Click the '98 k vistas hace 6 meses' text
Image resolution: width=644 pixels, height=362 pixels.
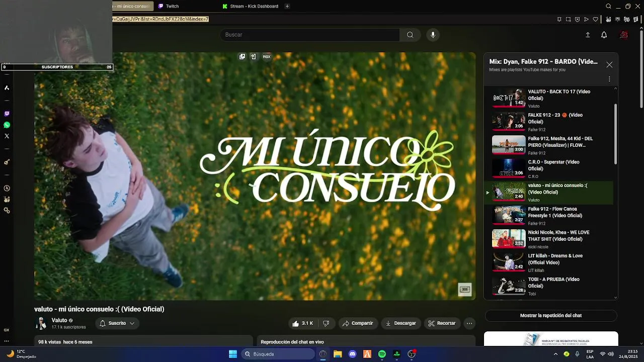(x=65, y=342)
